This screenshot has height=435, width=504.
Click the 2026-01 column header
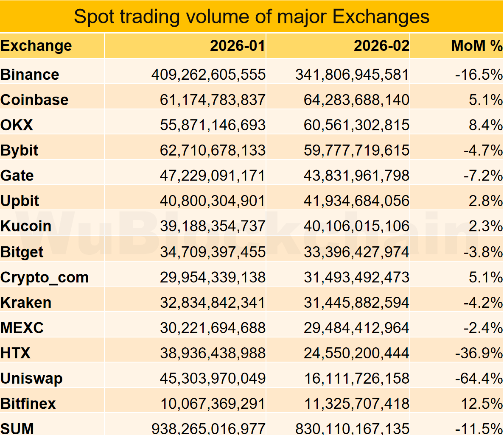click(x=238, y=46)
